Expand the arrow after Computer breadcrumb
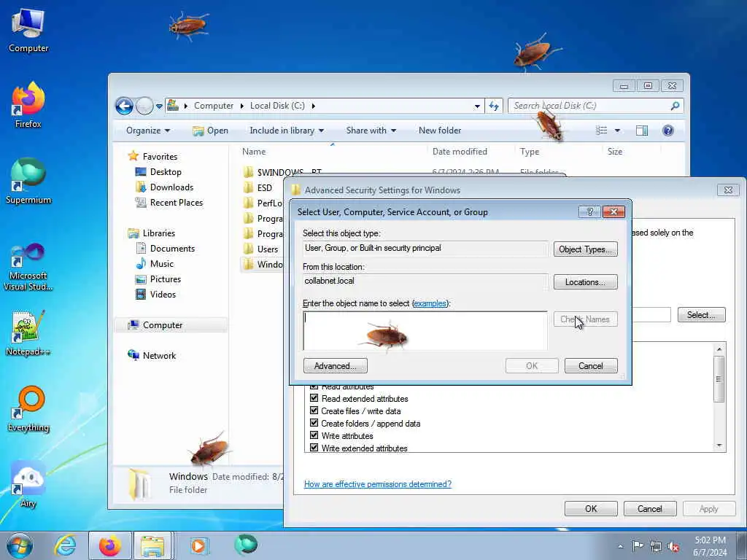This screenshot has height=560, width=747. [x=242, y=106]
